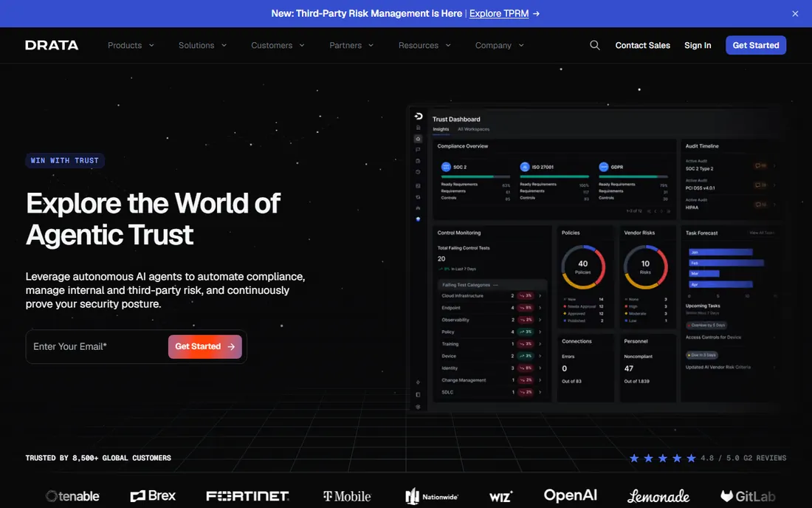Screen dimensions: 812x508
Task: Click the GDPR framework icon
Action: point(603,167)
